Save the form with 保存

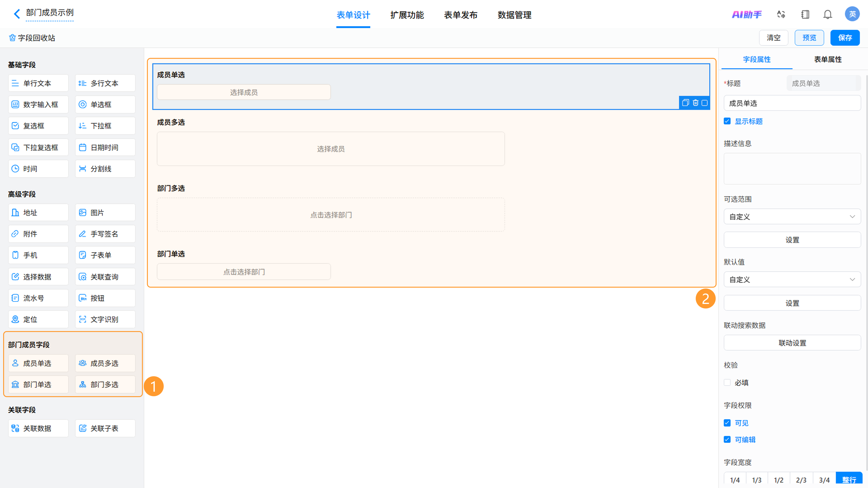coord(845,38)
